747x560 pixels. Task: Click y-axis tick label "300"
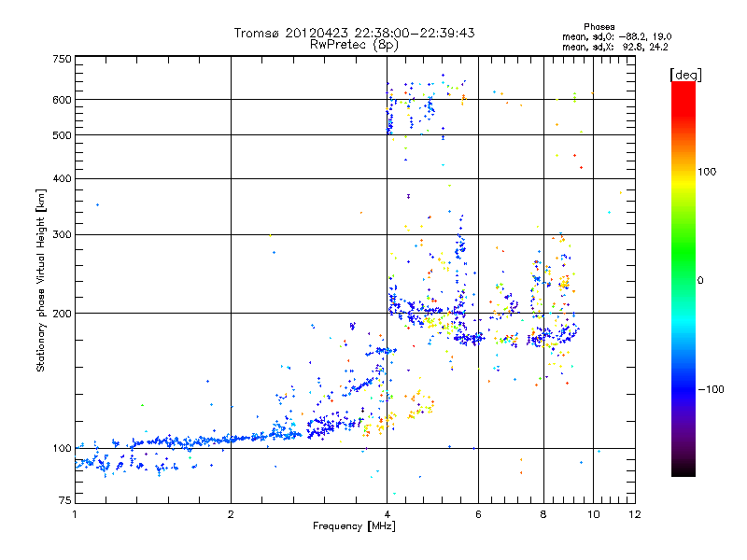click(63, 234)
